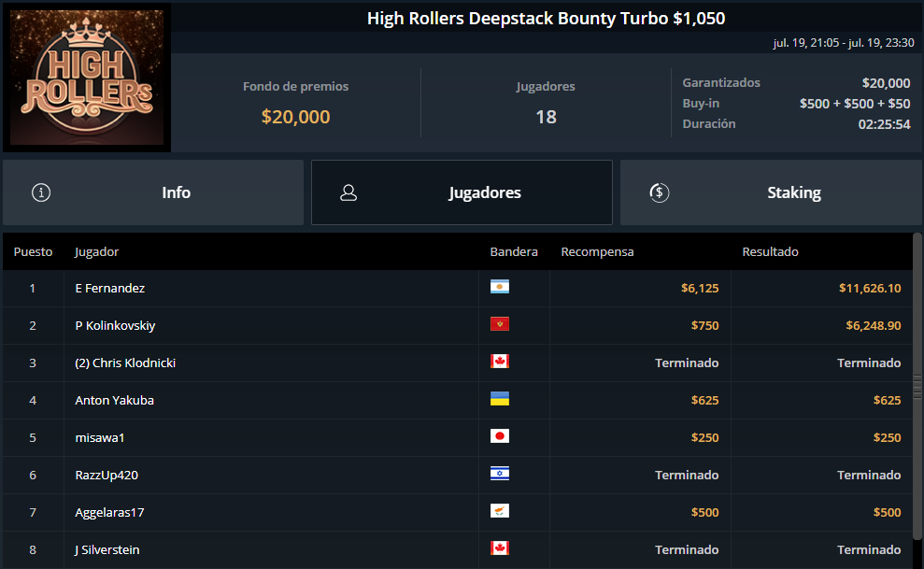Switch to the Staking tab

tap(771, 192)
